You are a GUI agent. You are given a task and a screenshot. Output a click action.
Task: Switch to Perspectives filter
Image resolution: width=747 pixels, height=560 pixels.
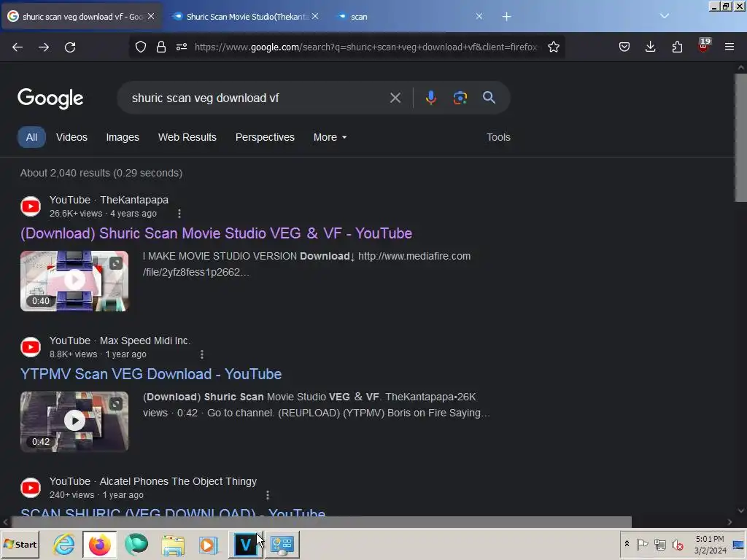click(265, 137)
